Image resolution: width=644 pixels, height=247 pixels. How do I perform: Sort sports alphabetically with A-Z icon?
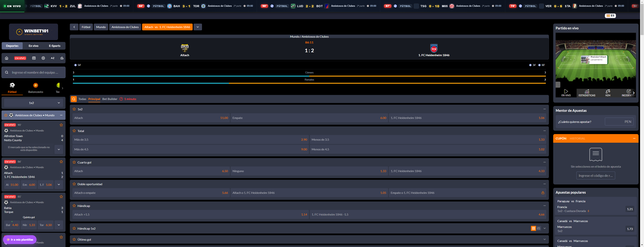point(52,58)
